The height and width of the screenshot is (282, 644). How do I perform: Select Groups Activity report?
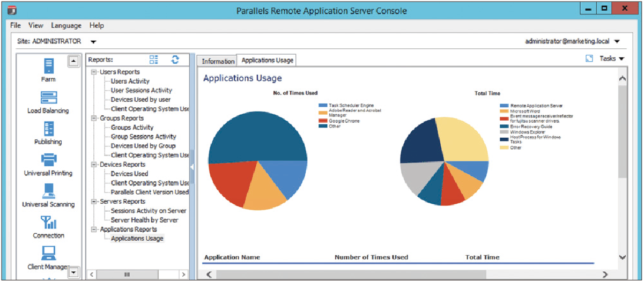point(132,127)
